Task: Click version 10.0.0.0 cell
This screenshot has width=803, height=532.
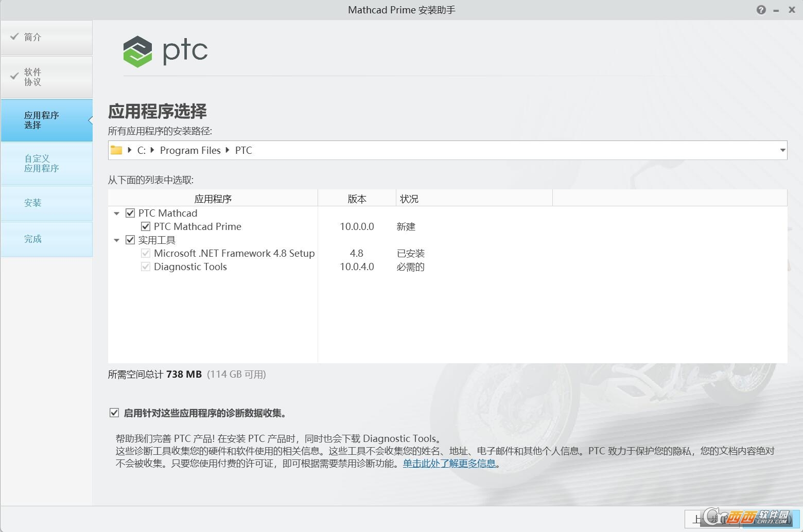Action: coord(357,226)
